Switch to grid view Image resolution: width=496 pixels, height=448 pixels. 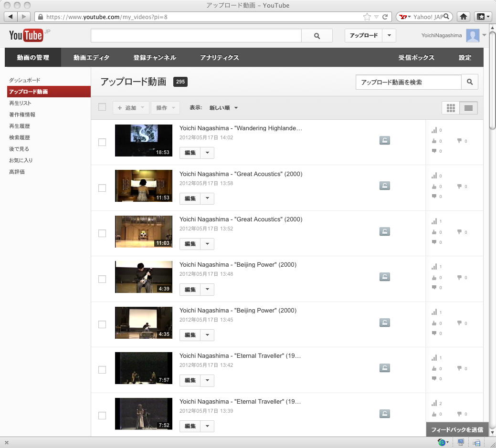(x=451, y=108)
